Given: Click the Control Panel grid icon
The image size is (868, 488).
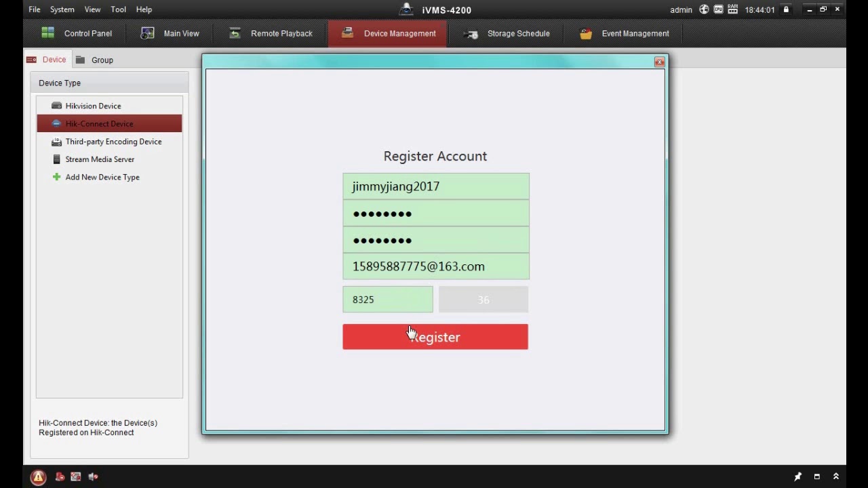Looking at the screenshot, I should pos(47,33).
